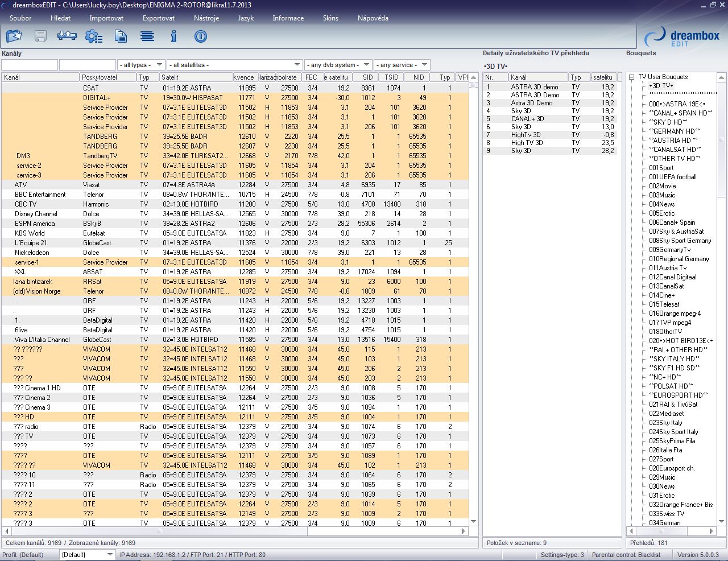Click the up arrow of the bouquets tree scrollbar

point(721,77)
